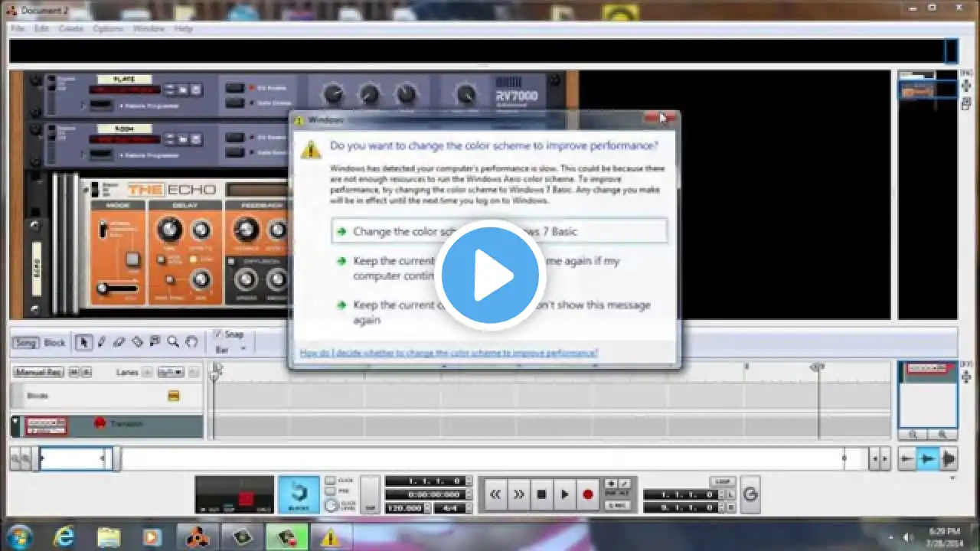
Task: Rewind using the transport rewind button
Action: [495, 494]
